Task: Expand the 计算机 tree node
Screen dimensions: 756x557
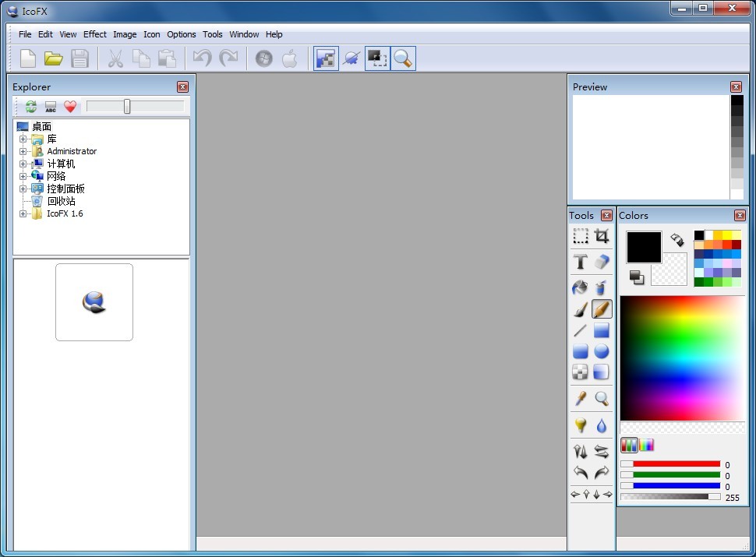Action: pos(23,164)
